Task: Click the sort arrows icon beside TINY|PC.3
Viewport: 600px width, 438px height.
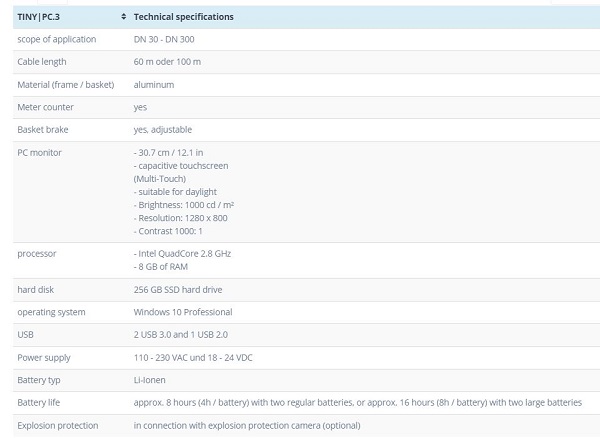Action: (124, 17)
